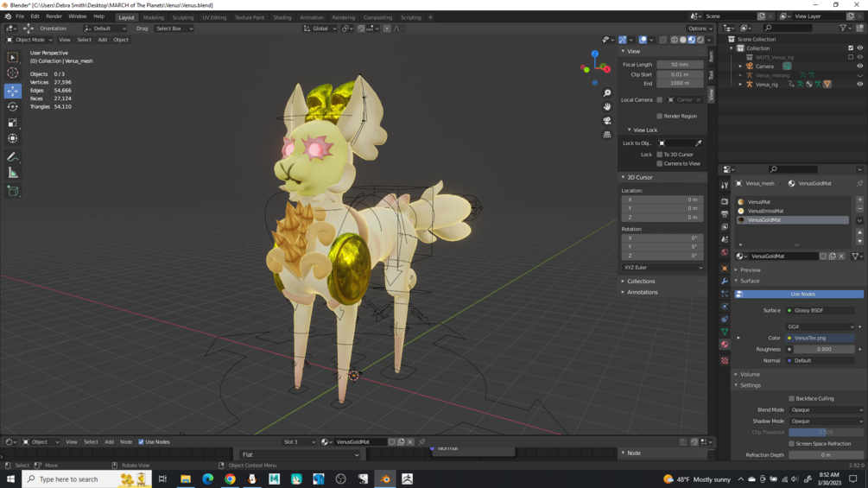Image resolution: width=868 pixels, height=488 pixels.
Task: Toggle Use Nodes checkbox in node editor header
Action: click(141, 442)
